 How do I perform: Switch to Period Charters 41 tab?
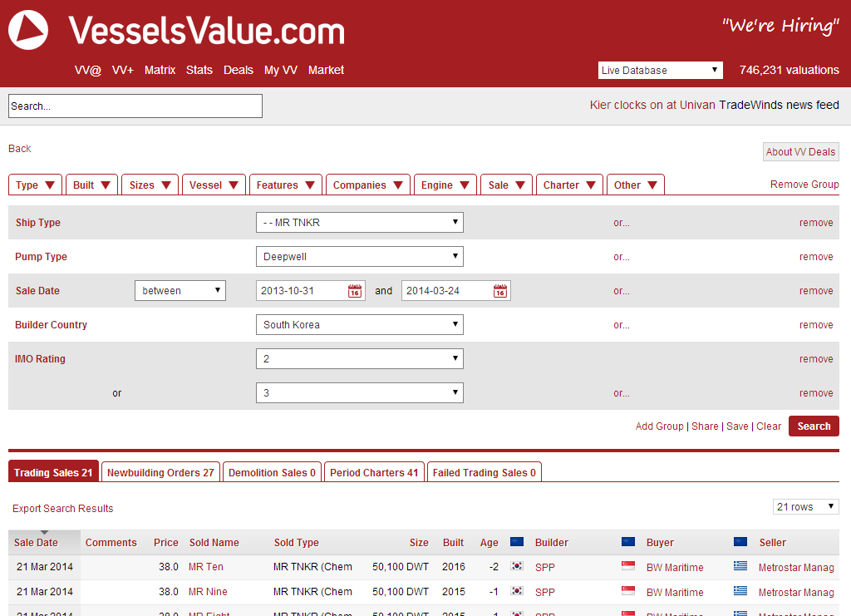click(x=374, y=472)
